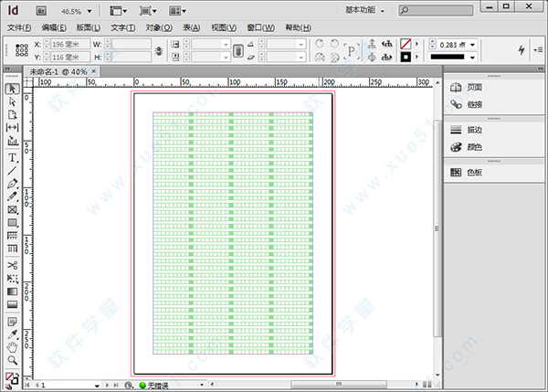This screenshot has width=548, height=392.
Task: Select the Gap tool
Action: click(x=12, y=128)
